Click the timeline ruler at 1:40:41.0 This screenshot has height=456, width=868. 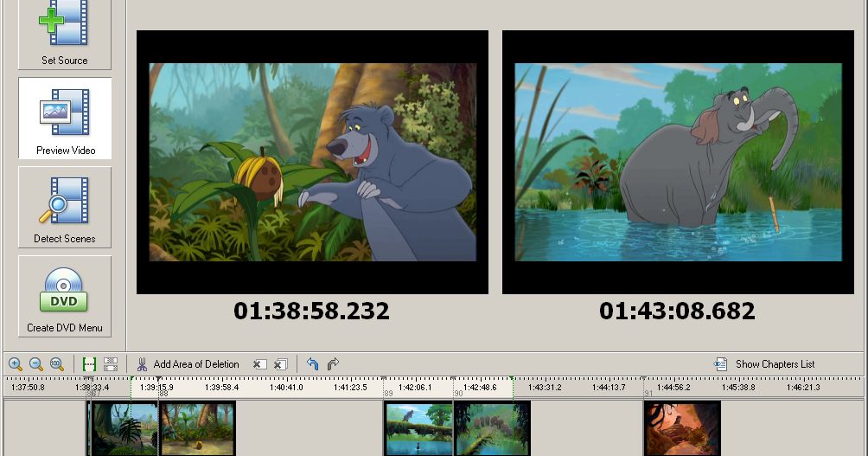(x=286, y=388)
